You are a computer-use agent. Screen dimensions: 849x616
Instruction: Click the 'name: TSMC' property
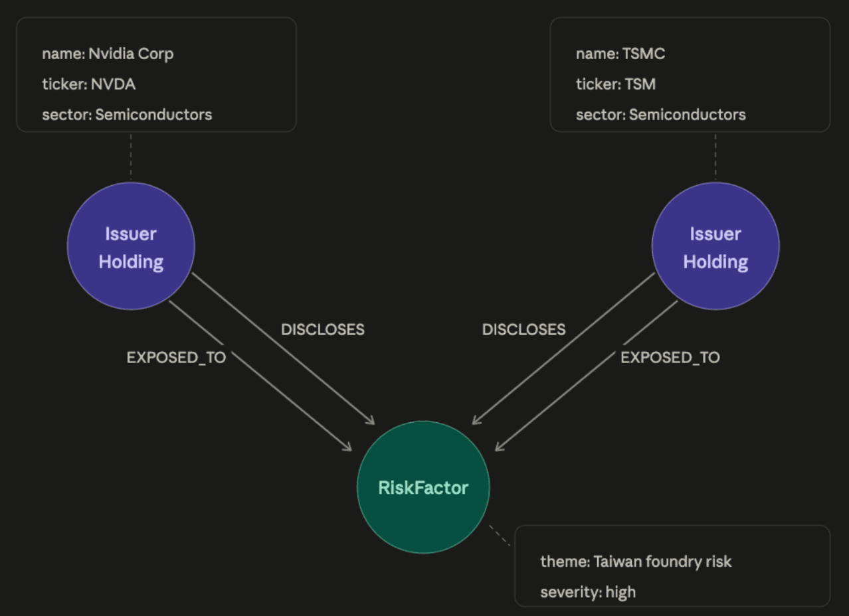(x=620, y=54)
